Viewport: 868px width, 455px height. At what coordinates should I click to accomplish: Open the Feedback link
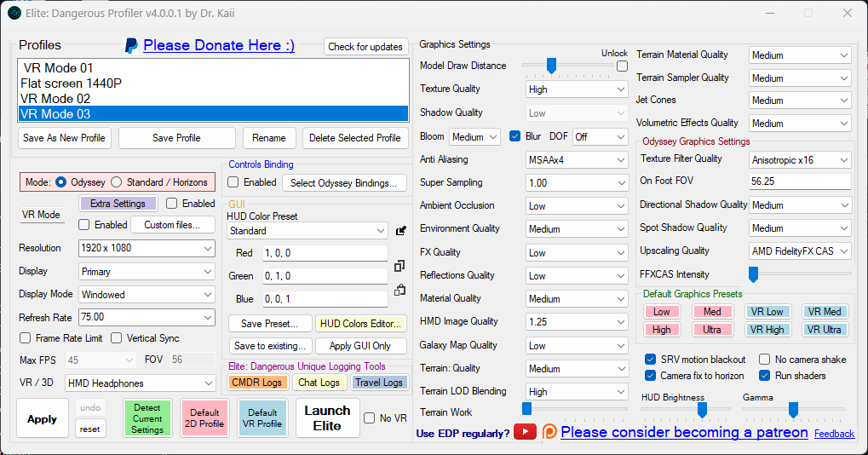[x=834, y=434]
